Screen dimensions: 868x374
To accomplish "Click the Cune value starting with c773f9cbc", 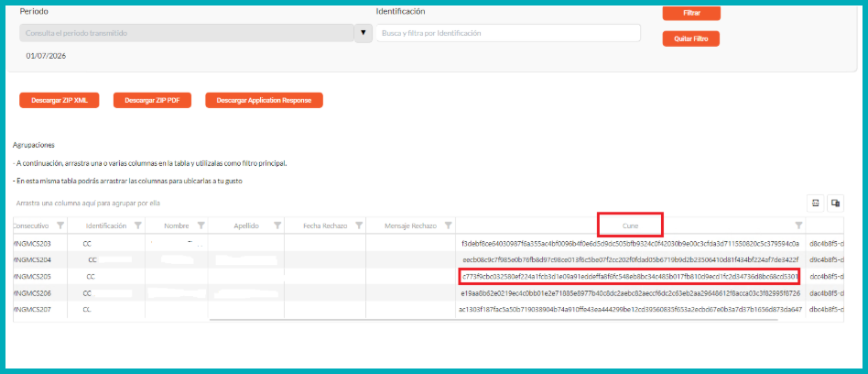I will pyautogui.click(x=630, y=276).
